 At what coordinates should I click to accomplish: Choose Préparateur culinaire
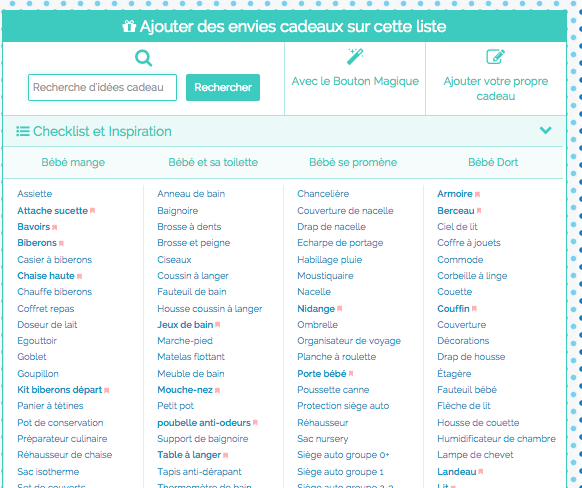pyautogui.click(x=62, y=439)
